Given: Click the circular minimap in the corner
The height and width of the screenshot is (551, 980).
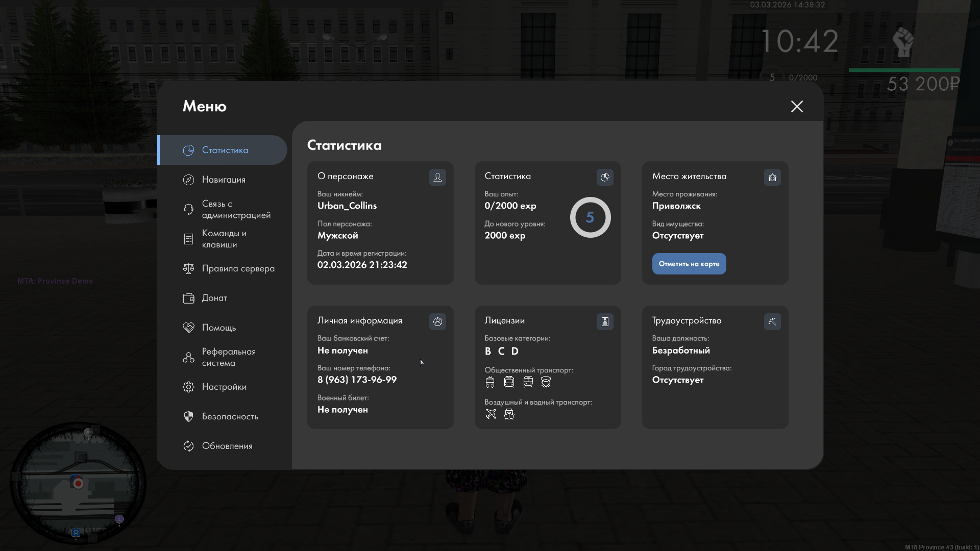Looking at the screenshot, I should click(x=78, y=483).
